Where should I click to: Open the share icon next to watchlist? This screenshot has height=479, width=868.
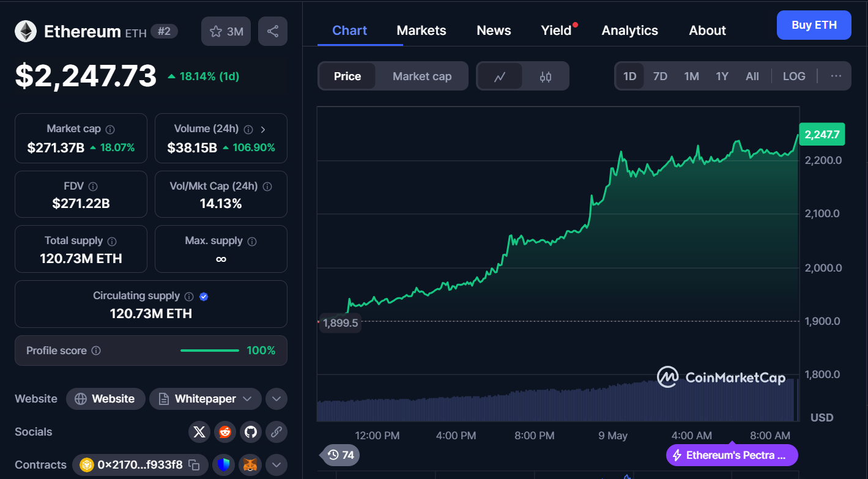tap(273, 31)
